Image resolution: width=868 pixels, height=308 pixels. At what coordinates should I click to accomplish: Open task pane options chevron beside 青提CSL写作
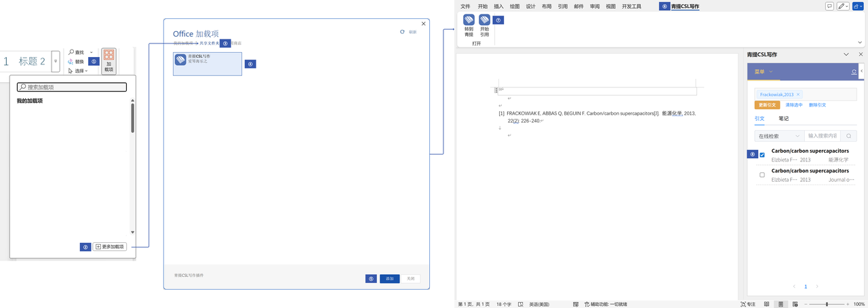click(846, 54)
